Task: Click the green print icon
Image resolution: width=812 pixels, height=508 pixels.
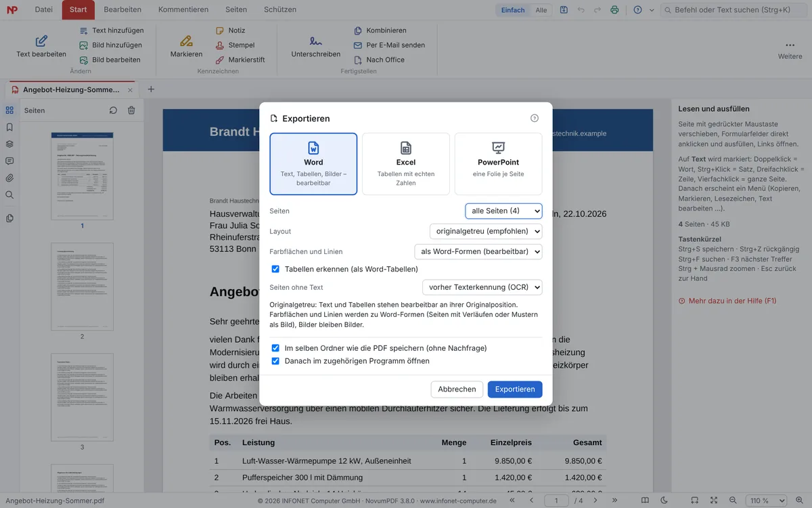Action: point(614,10)
